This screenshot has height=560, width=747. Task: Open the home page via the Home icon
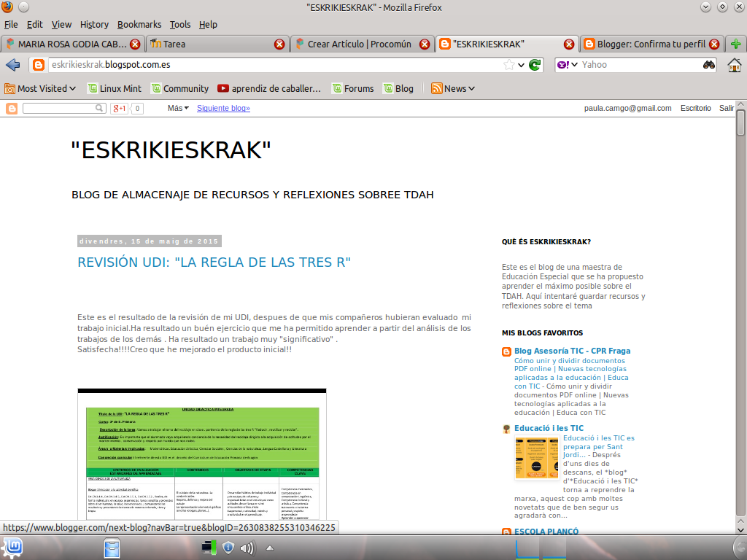pos(734,64)
